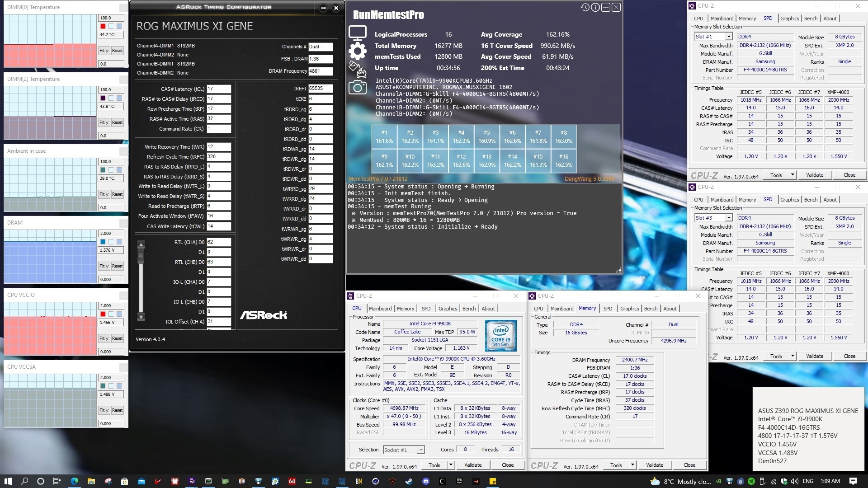Expand Slot #3 memory slot dropdown
This screenshot has height=488, width=868.
click(728, 218)
